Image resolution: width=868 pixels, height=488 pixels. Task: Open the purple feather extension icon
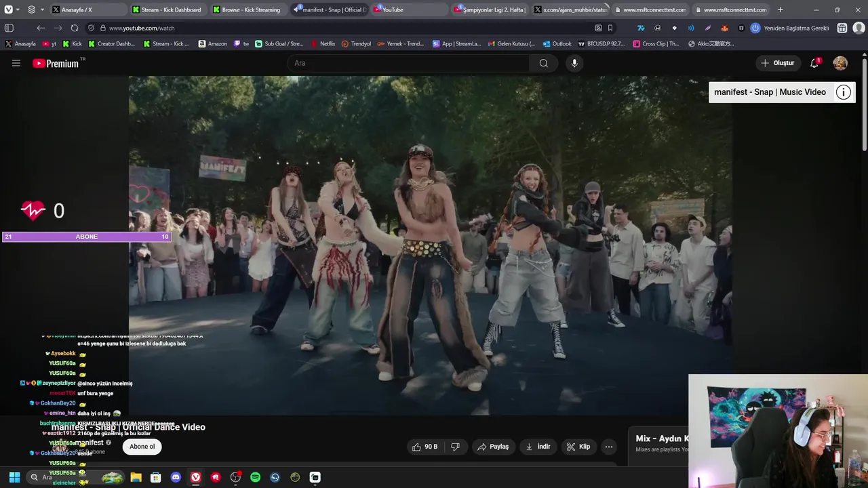click(x=708, y=28)
